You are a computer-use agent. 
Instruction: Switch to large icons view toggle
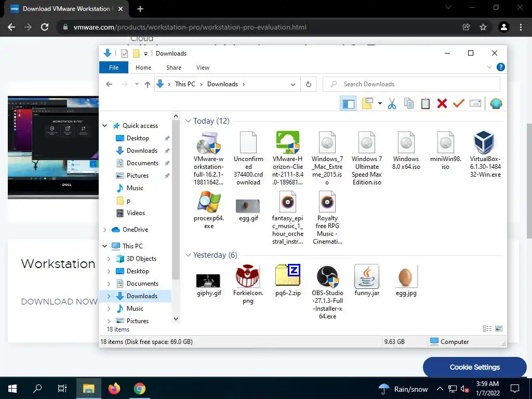pyautogui.click(x=499, y=328)
